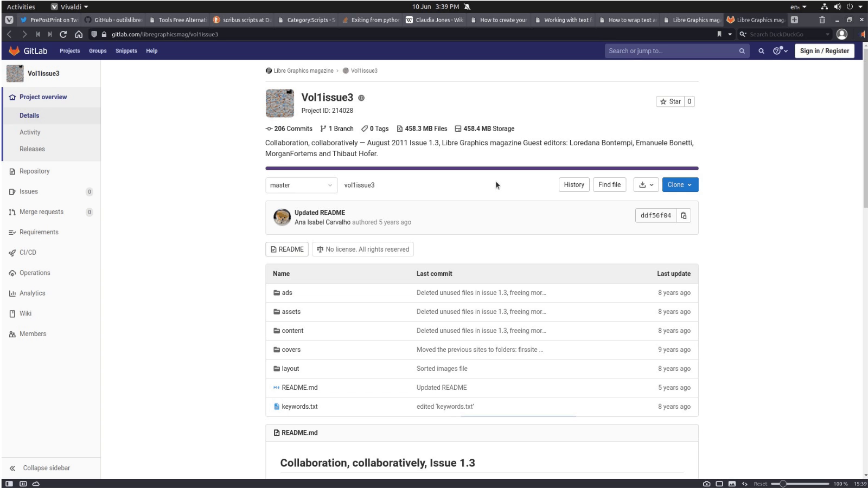Viewport: 868px width, 488px height.
Task: Open the master branch dropdown
Action: (x=301, y=185)
